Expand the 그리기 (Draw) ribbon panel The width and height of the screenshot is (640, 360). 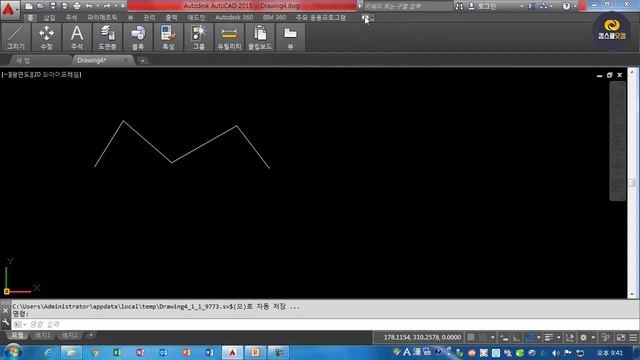[x=16, y=37]
